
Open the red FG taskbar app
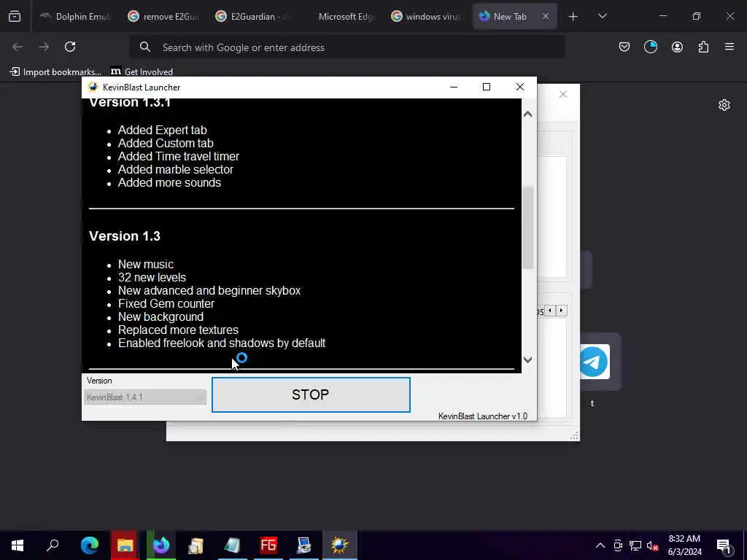pyautogui.click(x=268, y=545)
